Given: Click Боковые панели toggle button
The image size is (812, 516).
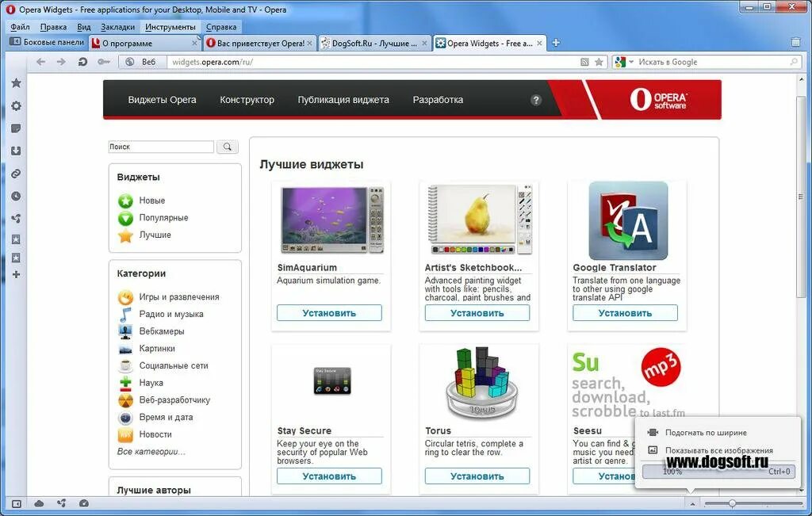Looking at the screenshot, I should click(x=47, y=42).
